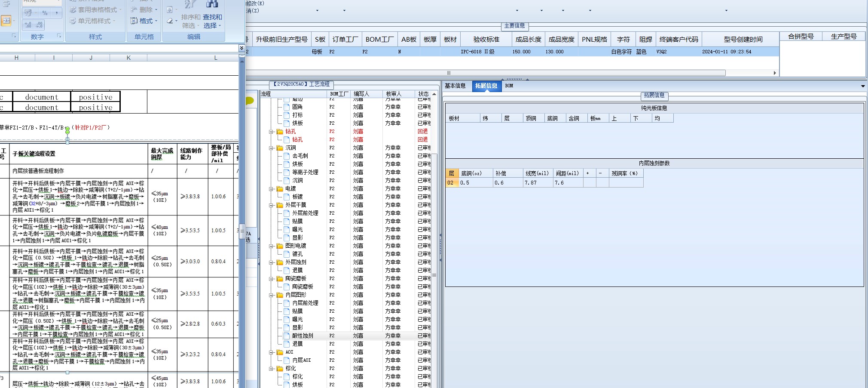Click Excel column header J

click(x=91, y=58)
